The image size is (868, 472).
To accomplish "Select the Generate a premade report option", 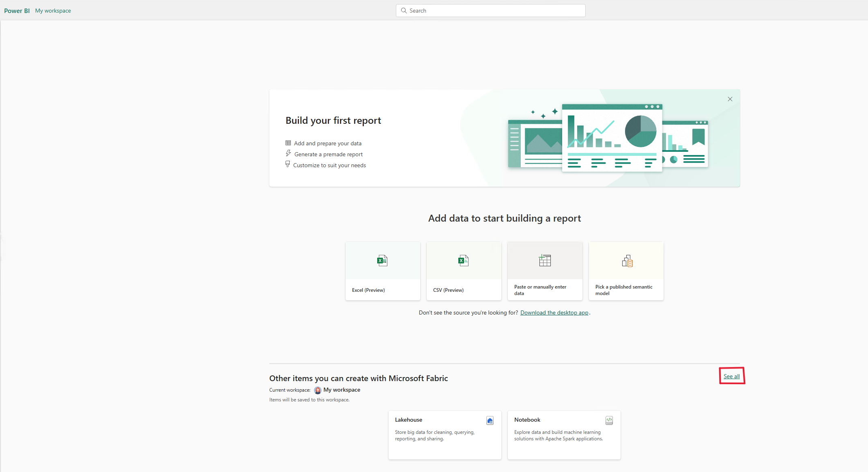I will coord(329,154).
